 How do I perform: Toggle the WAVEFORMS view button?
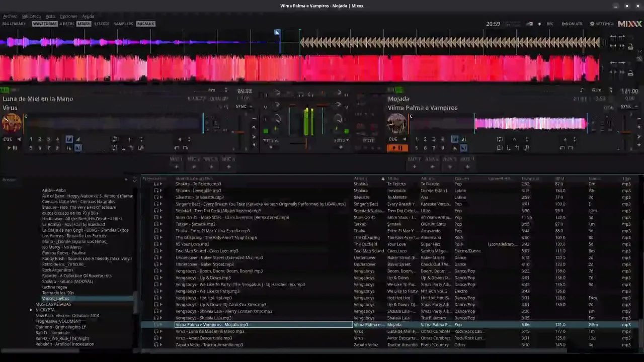pos(45,24)
